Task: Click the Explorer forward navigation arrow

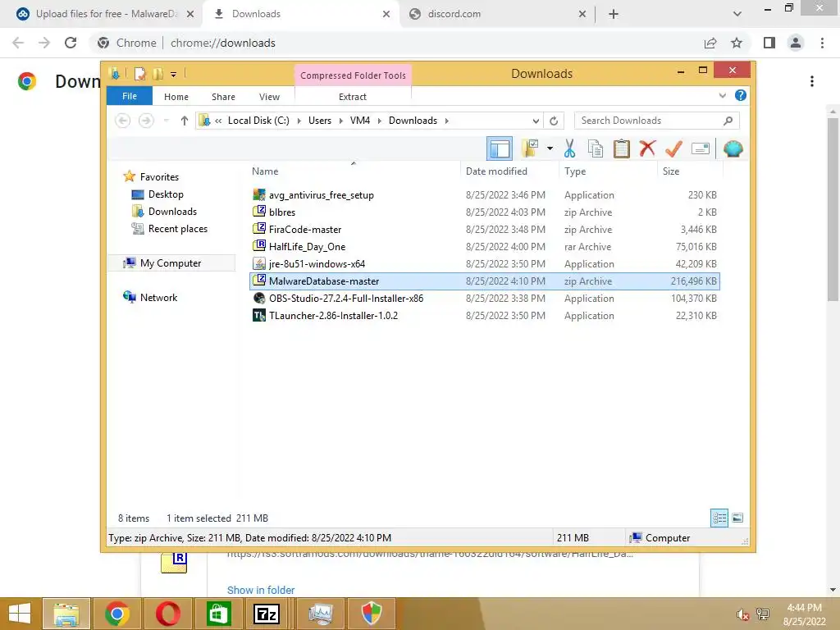Action: [x=146, y=121]
